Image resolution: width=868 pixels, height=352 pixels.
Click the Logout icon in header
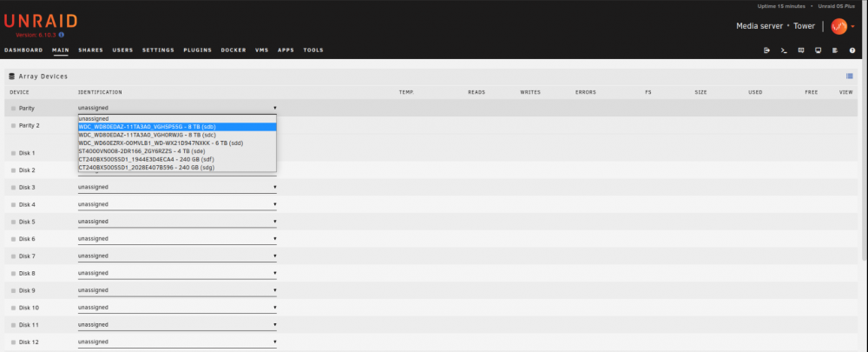(x=766, y=50)
